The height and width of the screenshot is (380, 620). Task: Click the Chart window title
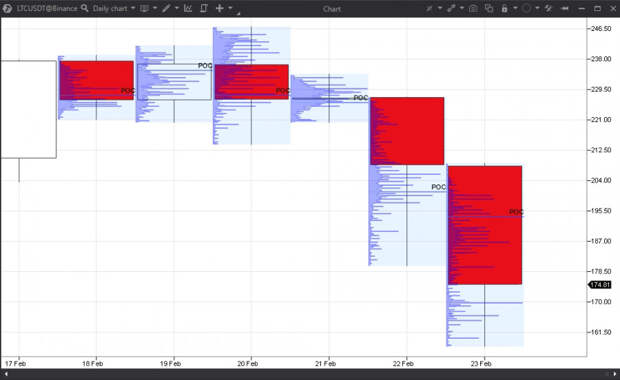coord(331,9)
